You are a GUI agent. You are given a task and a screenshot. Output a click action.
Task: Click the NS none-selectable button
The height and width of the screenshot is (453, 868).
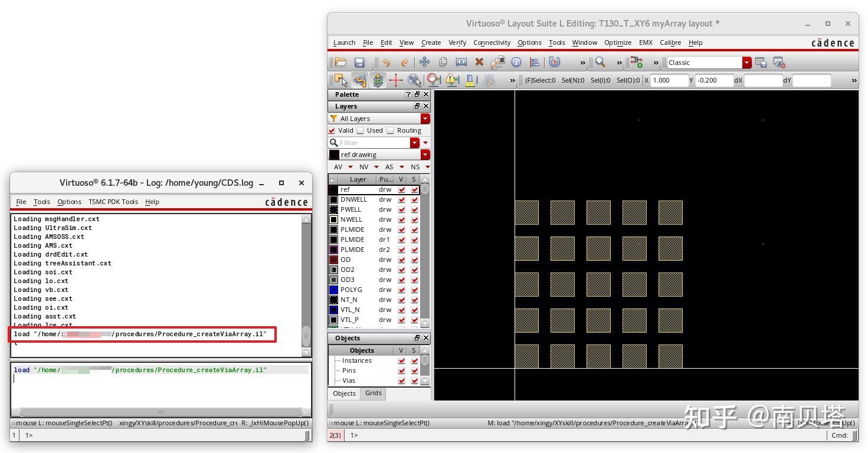(415, 167)
